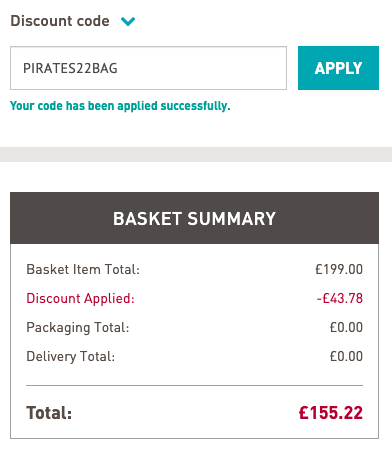Screen dimensions: 392x450
Task: Focus the discount code input field
Action: click(x=148, y=68)
